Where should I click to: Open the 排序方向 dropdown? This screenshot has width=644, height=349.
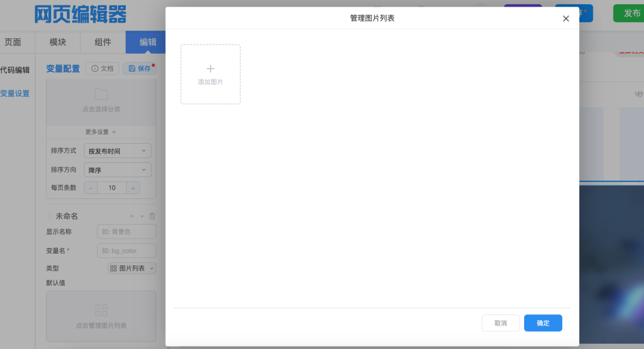(117, 170)
